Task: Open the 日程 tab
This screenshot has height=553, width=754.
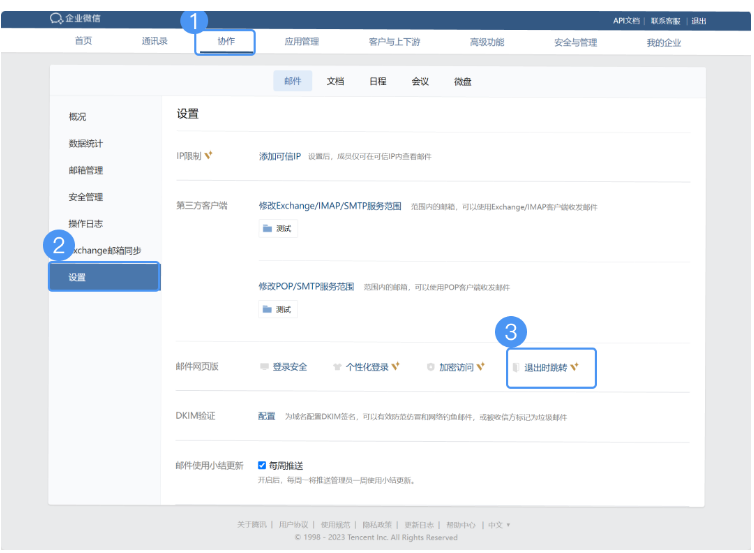Action: pyautogui.click(x=378, y=82)
